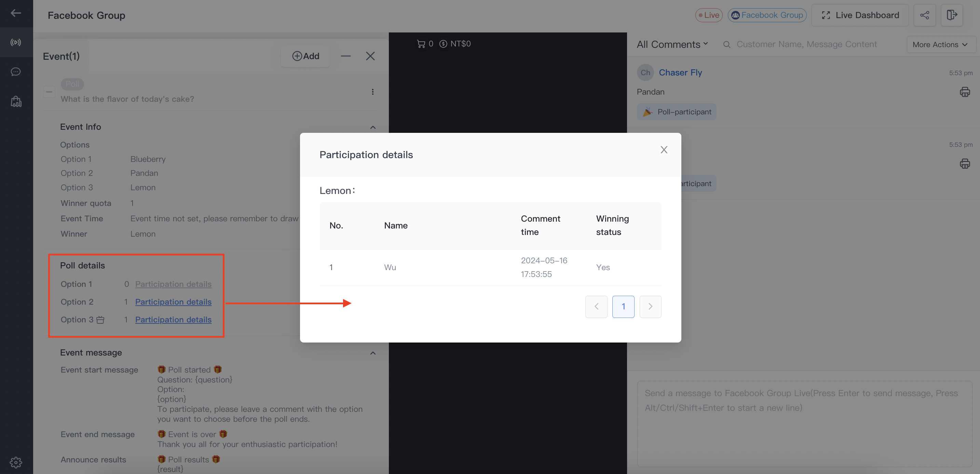Click the exit live room icon
Screen dimensions: 980x474
point(951,15)
